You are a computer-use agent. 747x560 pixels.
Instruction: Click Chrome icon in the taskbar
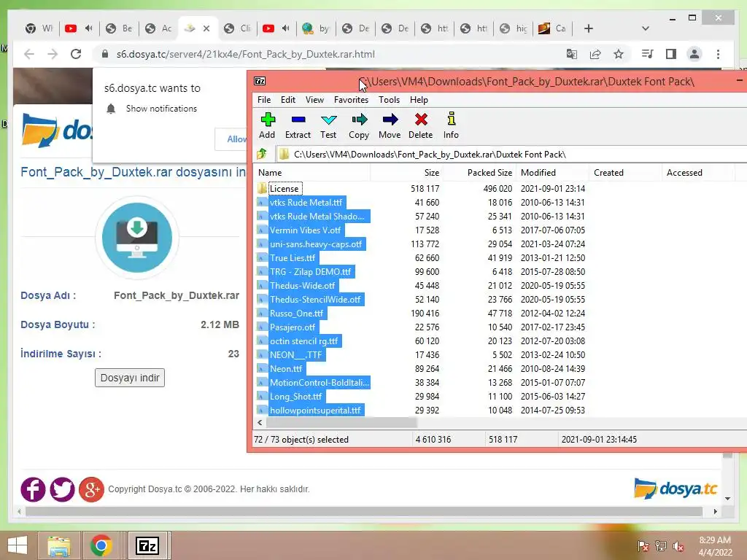pos(101,545)
